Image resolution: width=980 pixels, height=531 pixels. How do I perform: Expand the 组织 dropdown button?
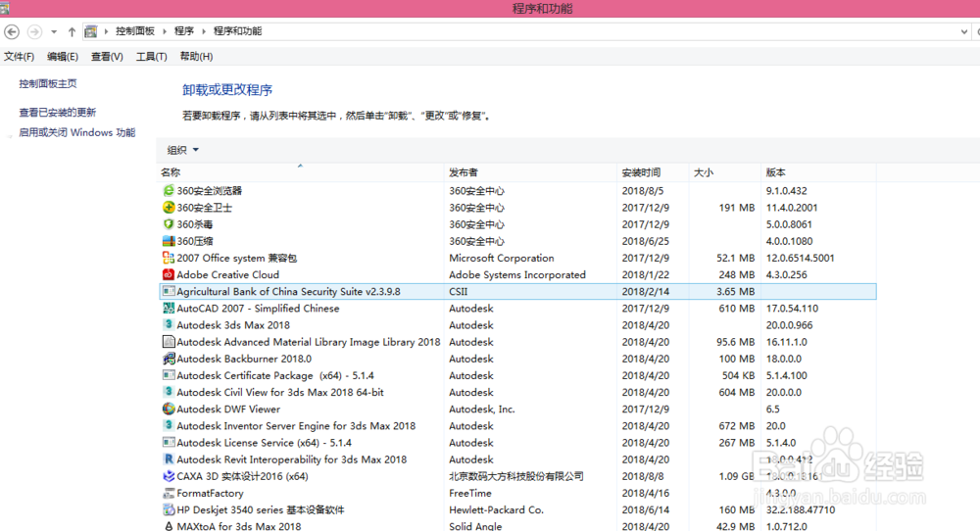click(182, 150)
